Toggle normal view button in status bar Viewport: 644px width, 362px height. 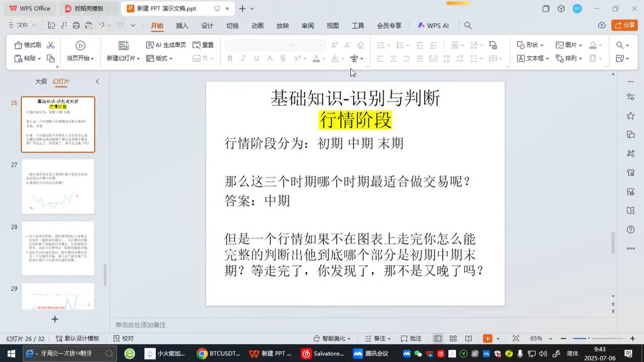coord(438,338)
